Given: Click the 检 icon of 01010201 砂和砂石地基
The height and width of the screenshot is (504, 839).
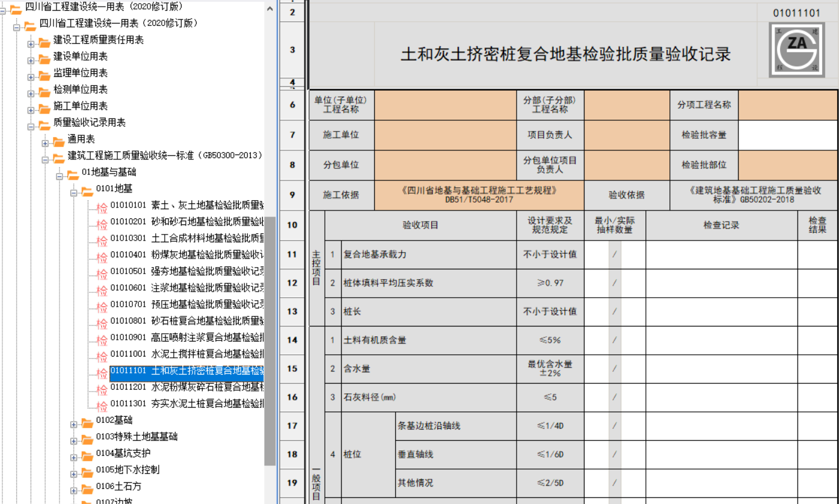Looking at the screenshot, I should [x=102, y=224].
